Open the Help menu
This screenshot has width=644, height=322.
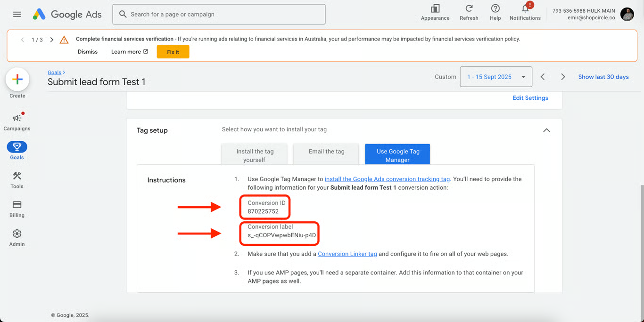coord(495,12)
